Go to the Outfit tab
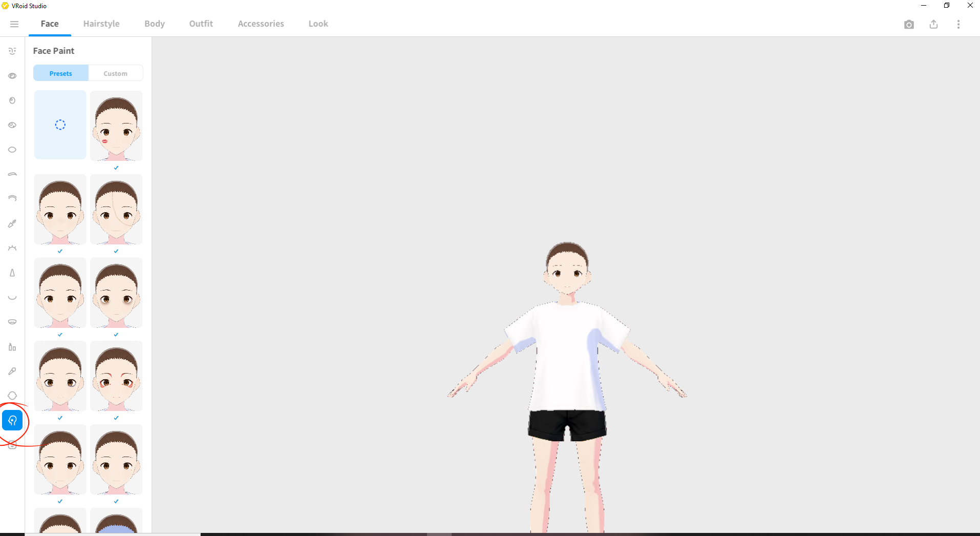 [201, 24]
